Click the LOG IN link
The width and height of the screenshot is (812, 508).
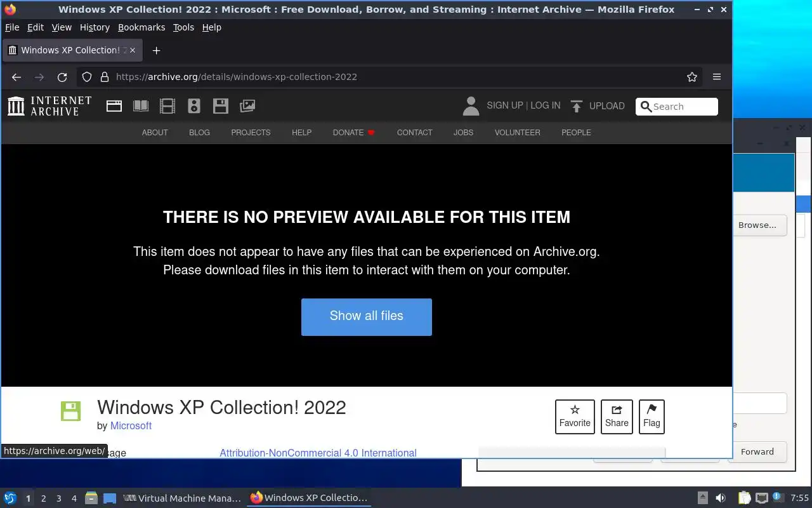tap(546, 105)
